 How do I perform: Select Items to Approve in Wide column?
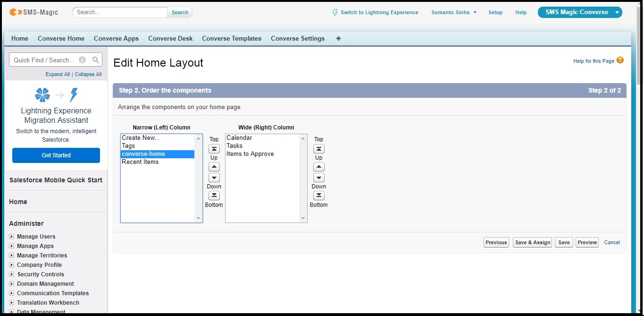(262, 154)
